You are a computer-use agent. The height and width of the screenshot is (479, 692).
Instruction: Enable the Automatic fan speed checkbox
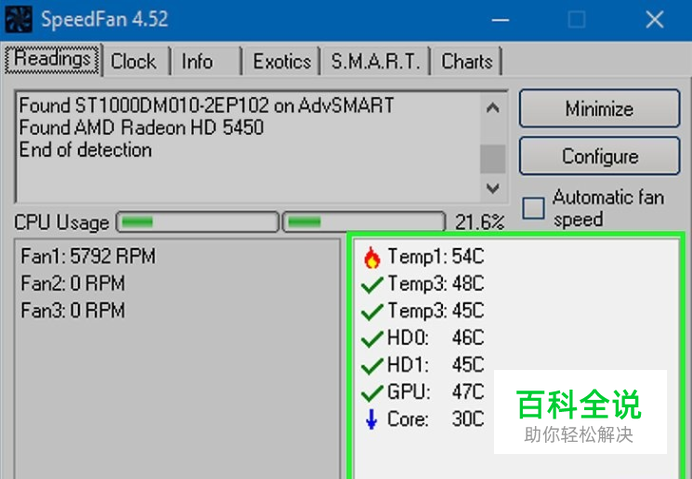tap(533, 208)
